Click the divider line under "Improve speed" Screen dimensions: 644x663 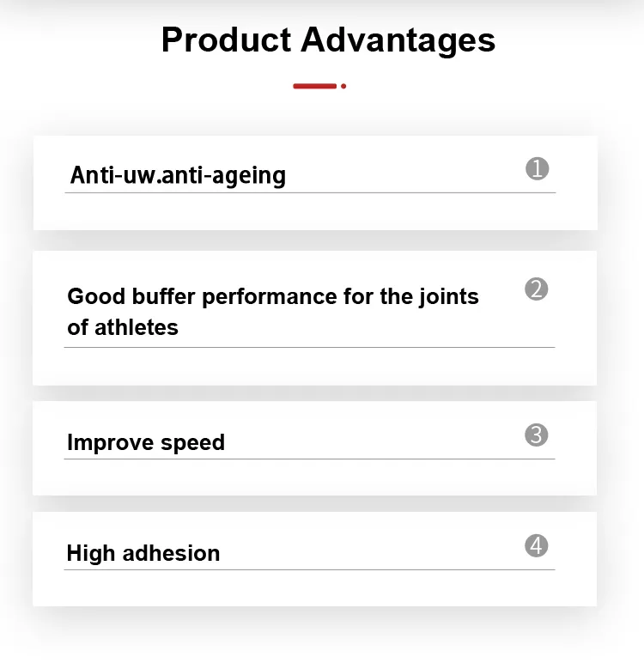pos(309,459)
